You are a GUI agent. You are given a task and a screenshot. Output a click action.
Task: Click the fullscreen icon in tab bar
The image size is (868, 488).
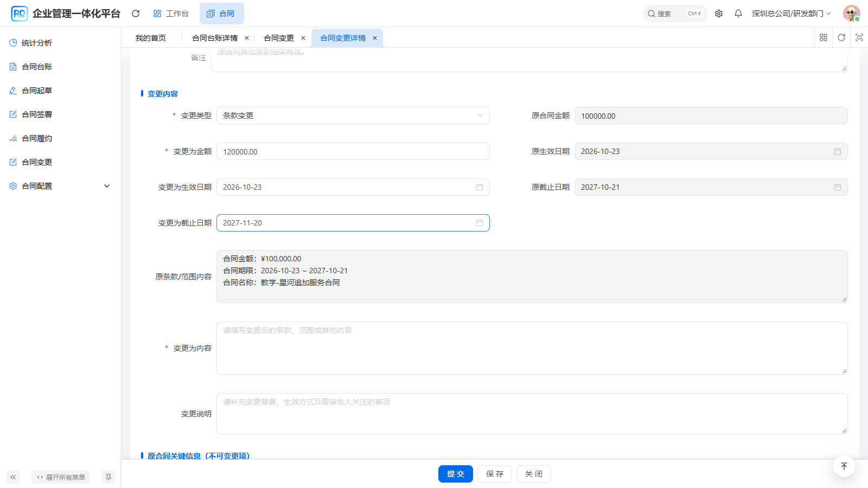coord(859,37)
